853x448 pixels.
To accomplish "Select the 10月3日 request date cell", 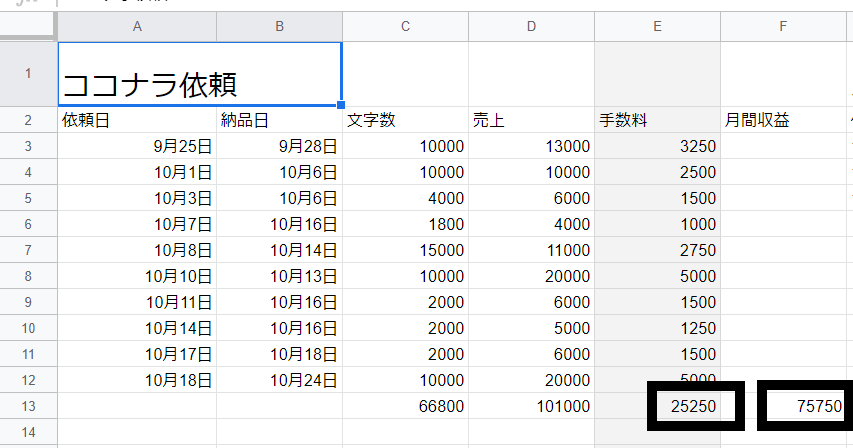I will (137, 198).
